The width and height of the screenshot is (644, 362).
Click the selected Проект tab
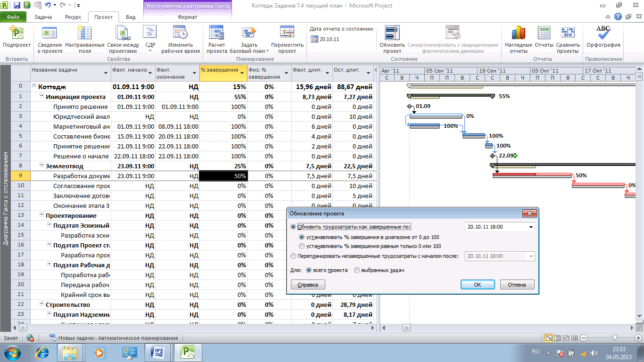click(x=103, y=17)
